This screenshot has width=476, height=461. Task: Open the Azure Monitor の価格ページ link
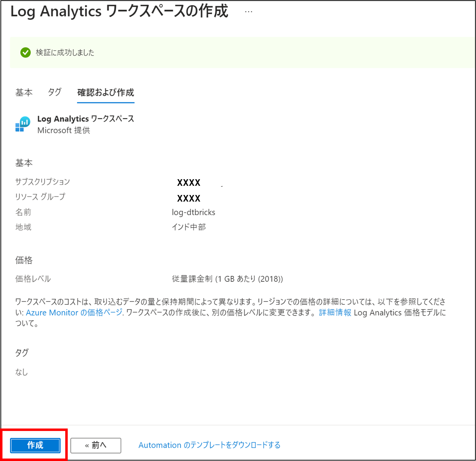coord(74,312)
